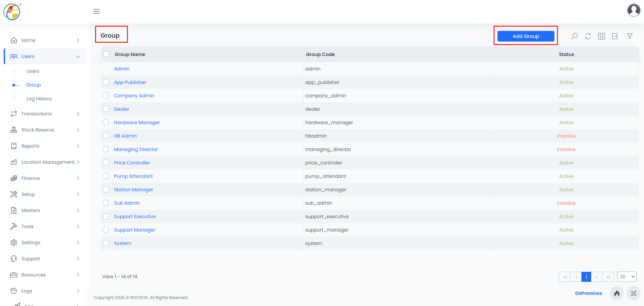This screenshot has height=306, width=644.
Task: Open the Admin group link
Action: coord(122,69)
